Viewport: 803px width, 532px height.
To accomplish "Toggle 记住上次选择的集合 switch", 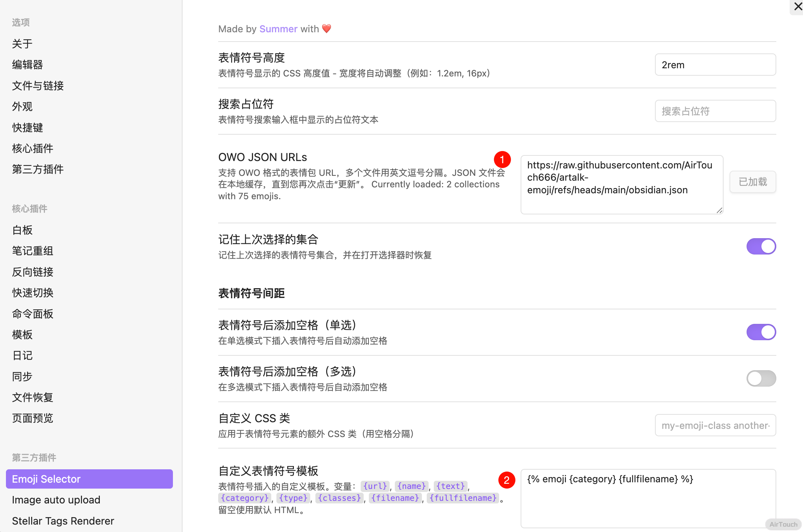I will (761, 246).
